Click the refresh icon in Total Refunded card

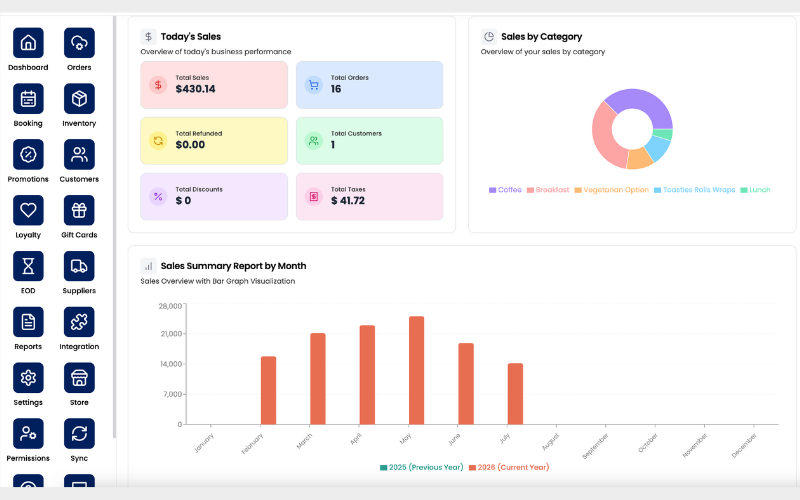click(x=158, y=140)
